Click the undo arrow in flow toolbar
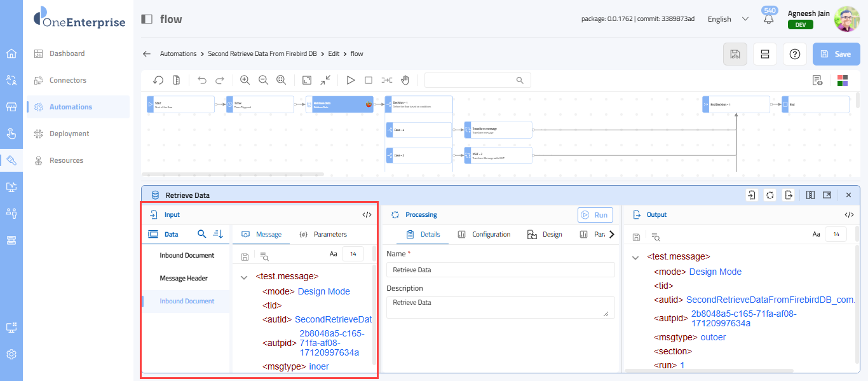 202,80
